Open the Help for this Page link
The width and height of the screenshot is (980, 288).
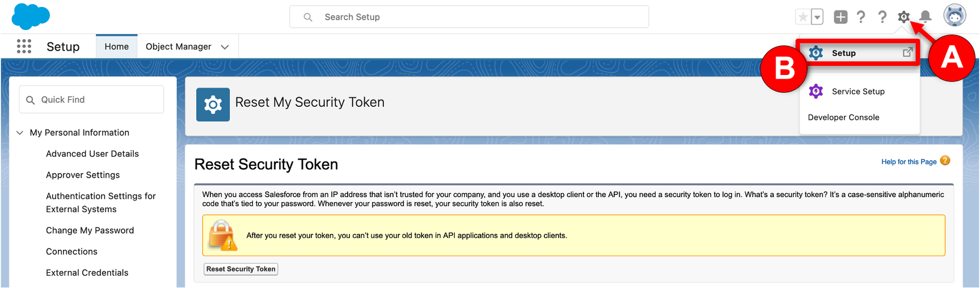(909, 162)
